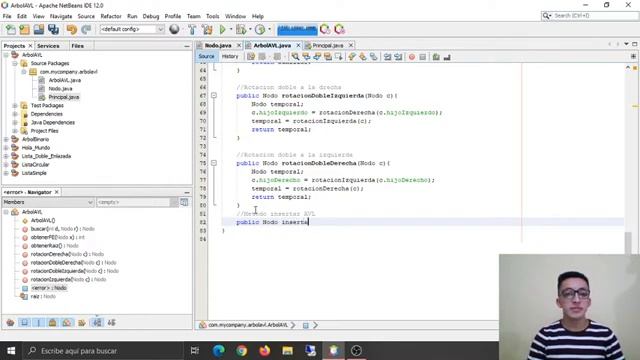
Task: Open the Refactor menu
Action: [111, 16]
